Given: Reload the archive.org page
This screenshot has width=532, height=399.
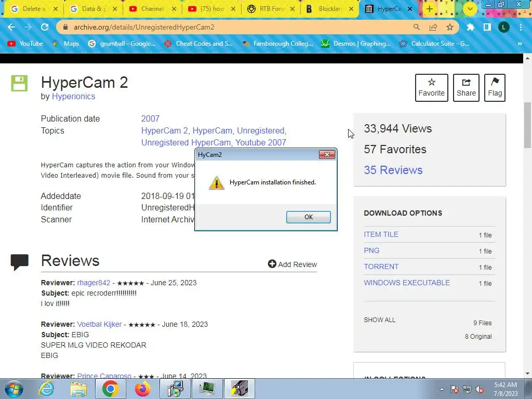Looking at the screenshot, I should (45, 27).
